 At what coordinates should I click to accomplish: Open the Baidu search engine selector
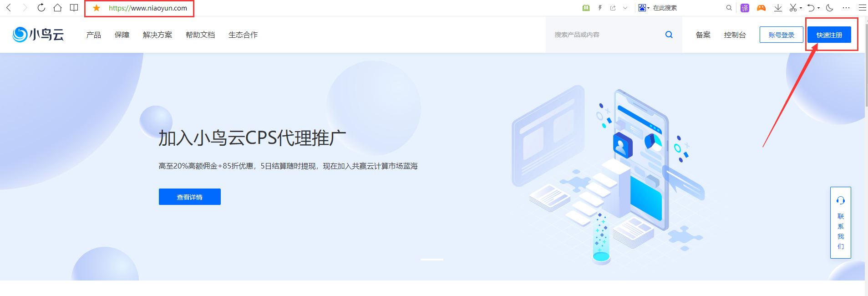pyautogui.click(x=644, y=8)
